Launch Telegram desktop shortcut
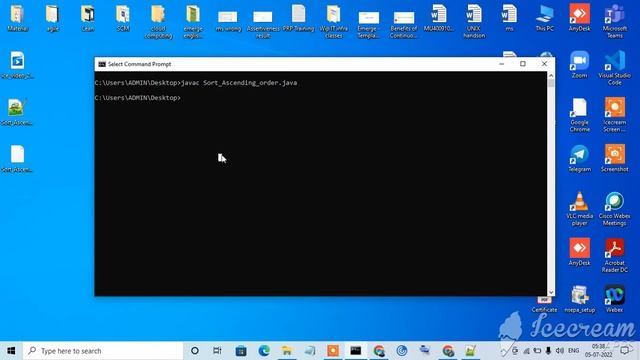Screen dimensions: 640x360 tap(580, 158)
